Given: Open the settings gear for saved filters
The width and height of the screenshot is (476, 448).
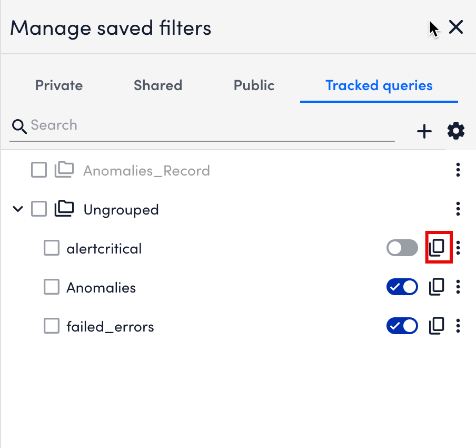Looking at the screenshot, I should [x=455, y=131].
